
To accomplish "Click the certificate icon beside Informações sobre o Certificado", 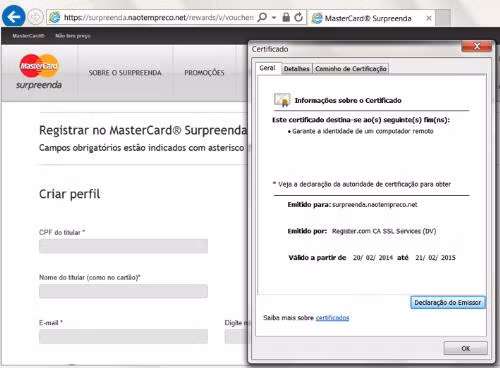I will tap(282, 100).
